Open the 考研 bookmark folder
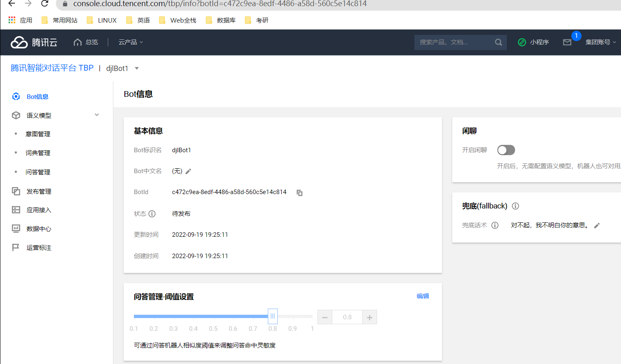621x364 pixels. click(256, 20)
